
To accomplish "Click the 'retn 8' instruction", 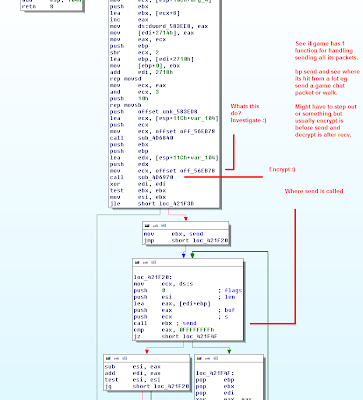I will tap(38, 6).
